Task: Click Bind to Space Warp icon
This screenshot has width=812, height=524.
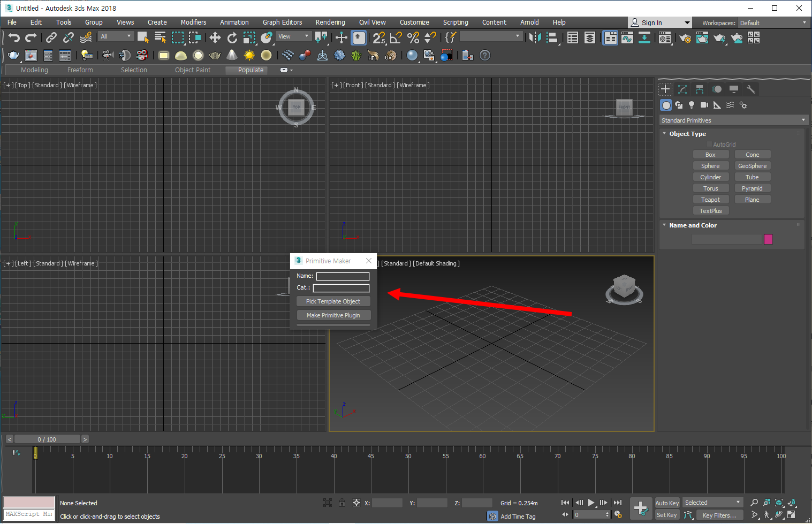Action: tap(86, 37)
